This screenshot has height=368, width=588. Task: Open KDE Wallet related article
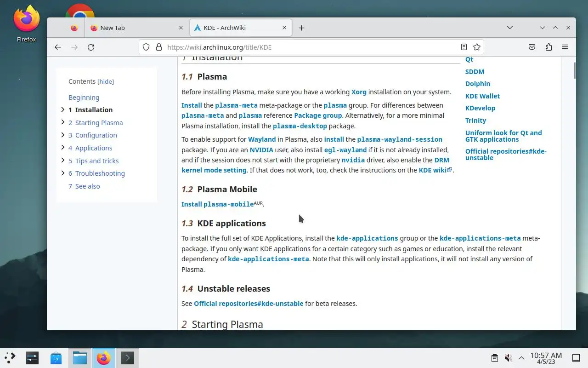pyautogui.click(x=482, y=96)
